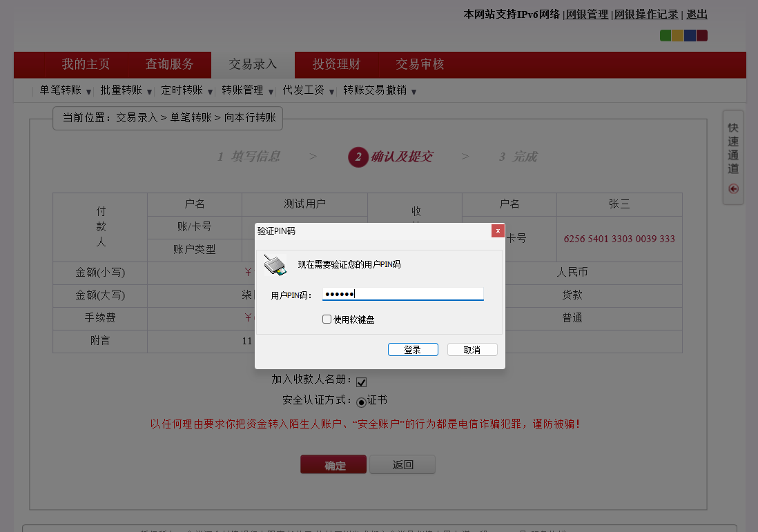Close the 验证PIN码 dialog with X
Screen dimensions: 758x532
tap(497, 230)
